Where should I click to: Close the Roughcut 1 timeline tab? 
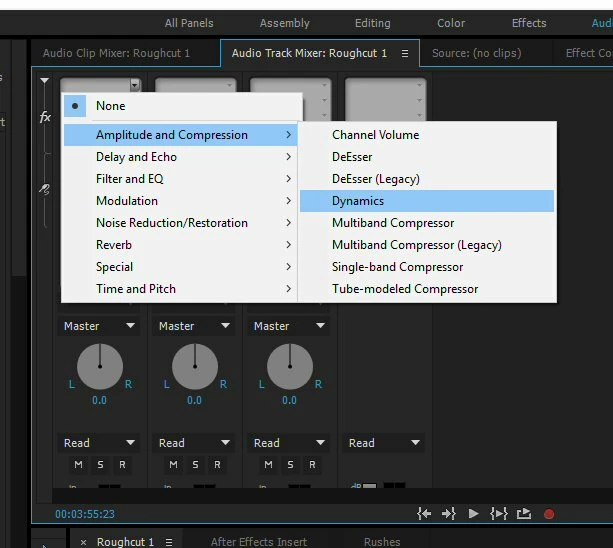click(83, 542)
